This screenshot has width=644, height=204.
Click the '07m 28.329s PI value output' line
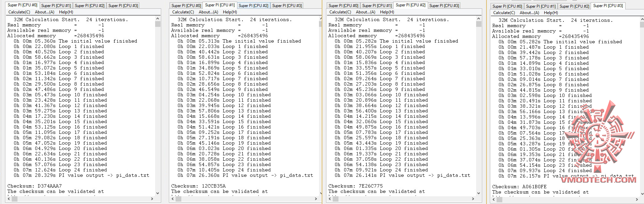[82, 175]
